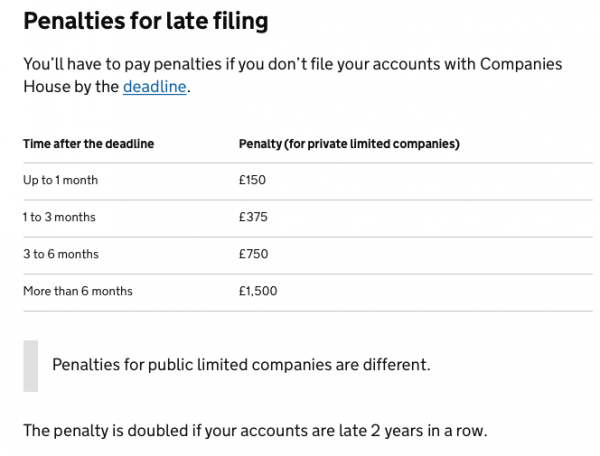Open the deadline hyperlink
This screenshot has width=600, height=456.
coord(155,87)
